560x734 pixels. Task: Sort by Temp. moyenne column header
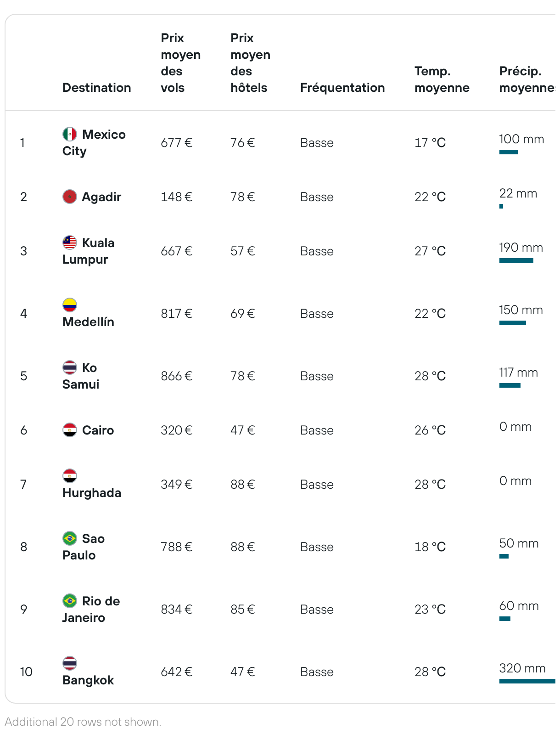pos(442,79)
